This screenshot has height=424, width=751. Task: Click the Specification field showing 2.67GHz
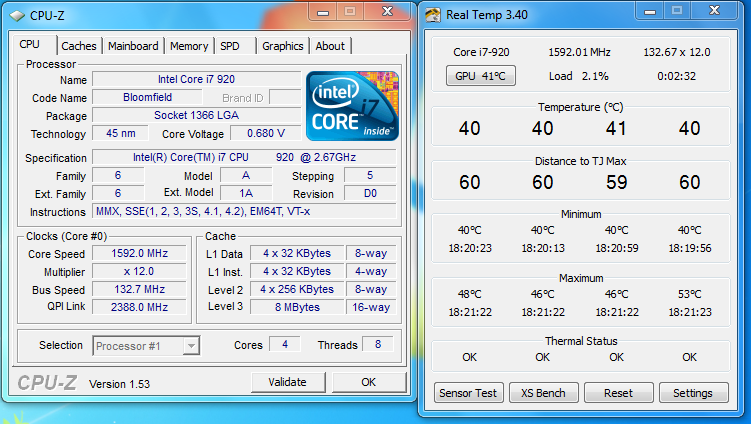point(244,157)
